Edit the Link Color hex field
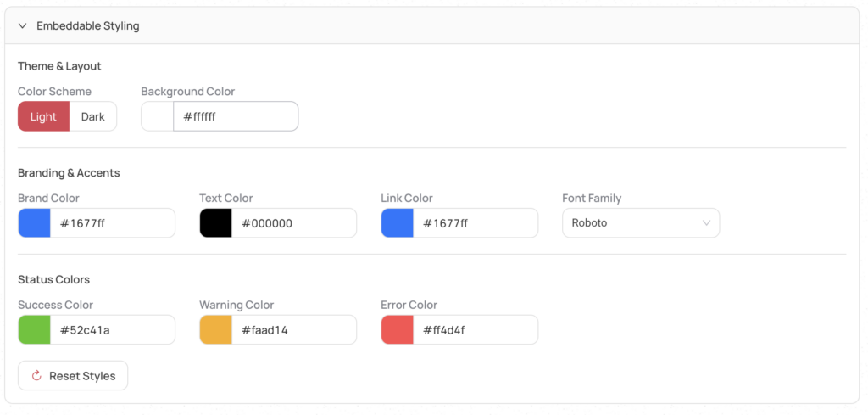The width and height of the screenshot is (868, 415). pyautogui.click(x=476, y=223)
